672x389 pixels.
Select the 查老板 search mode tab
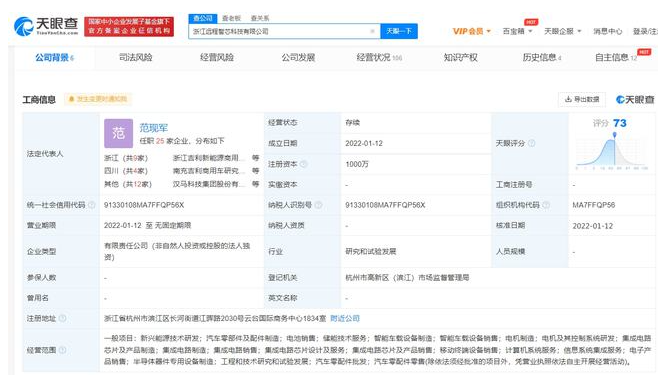[231, 18]
